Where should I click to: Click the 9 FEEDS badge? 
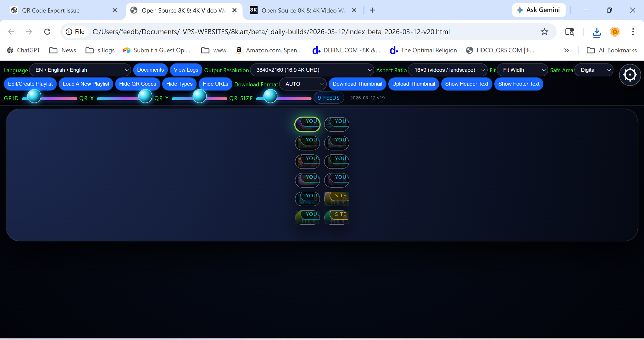tap(329, 98)
